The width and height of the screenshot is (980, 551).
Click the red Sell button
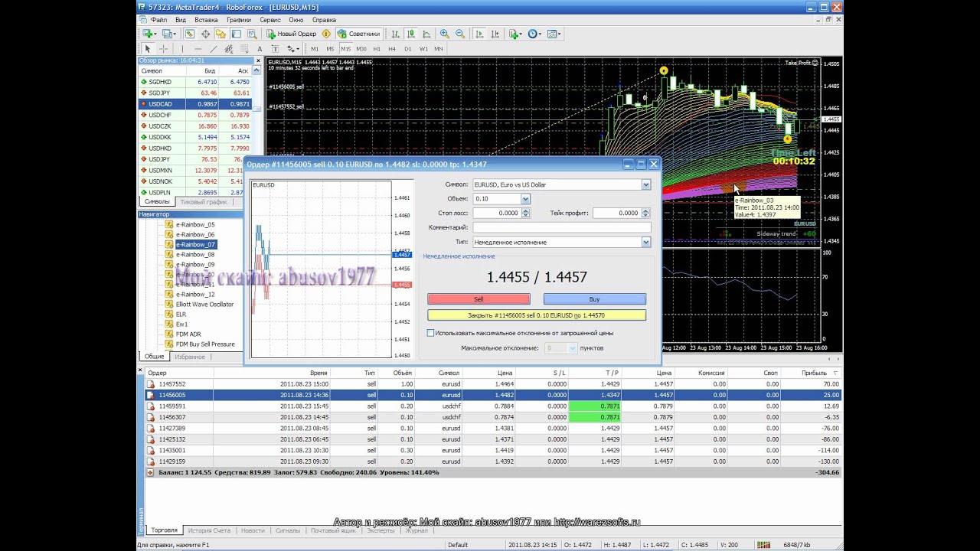(479, 299)
